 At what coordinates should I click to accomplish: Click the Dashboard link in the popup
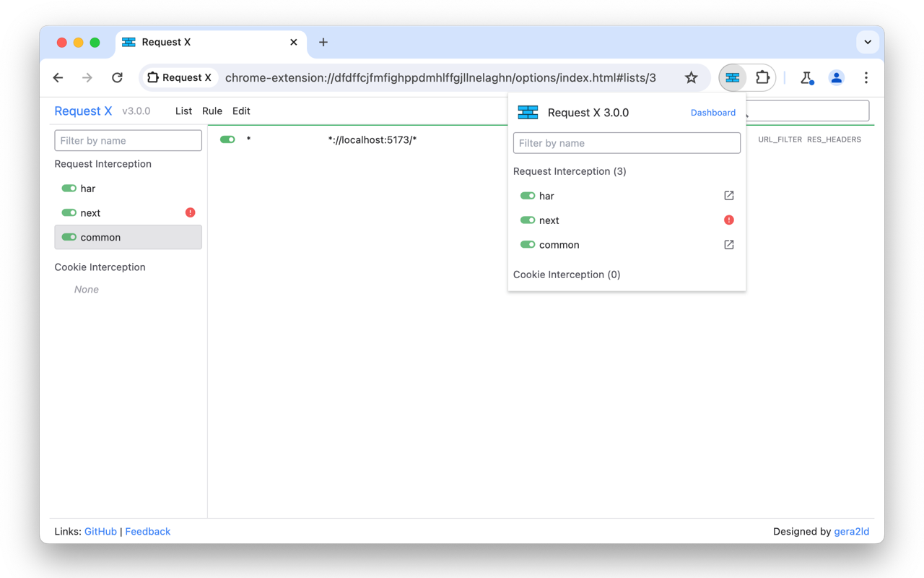click(x=713, y=113)
